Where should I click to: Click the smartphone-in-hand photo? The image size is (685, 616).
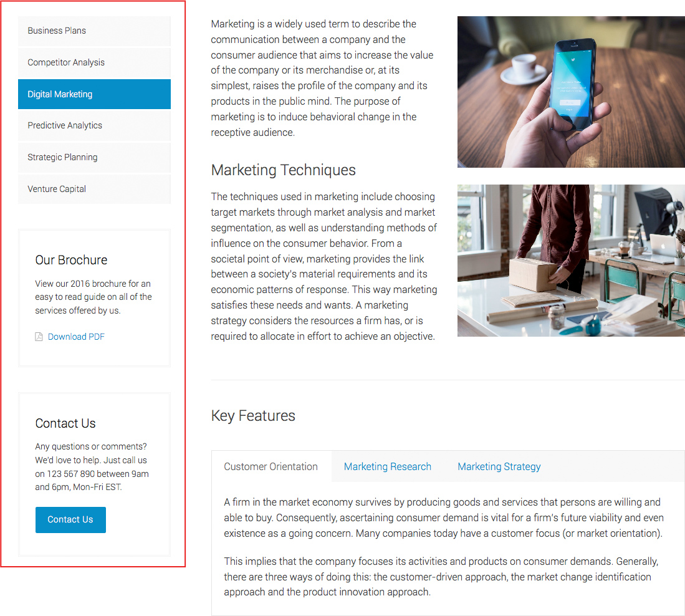pos(571,92)
